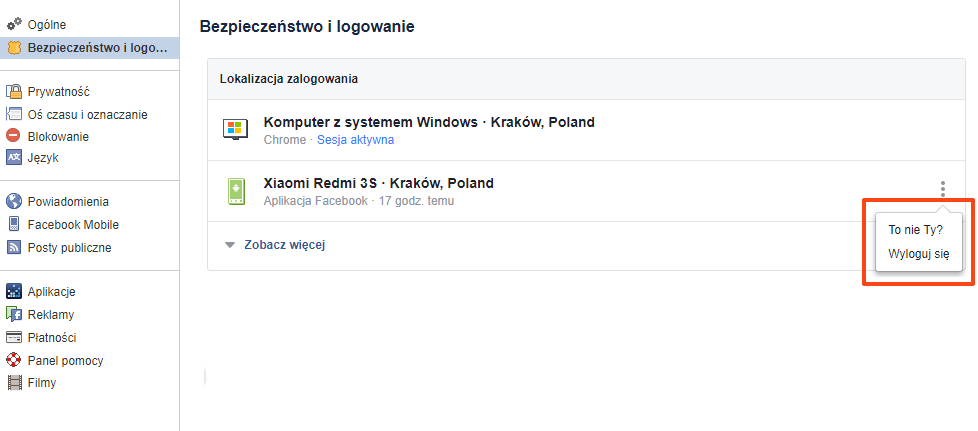Go to Oś czasu i oznaczanie settings
978x431 pixels.
click(x=87, y=114)
